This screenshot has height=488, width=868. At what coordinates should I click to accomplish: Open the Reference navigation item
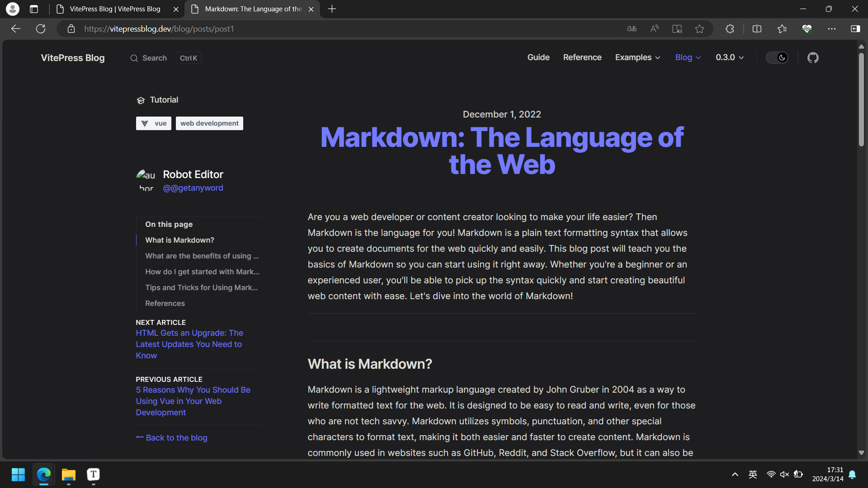tap(582, 57)
